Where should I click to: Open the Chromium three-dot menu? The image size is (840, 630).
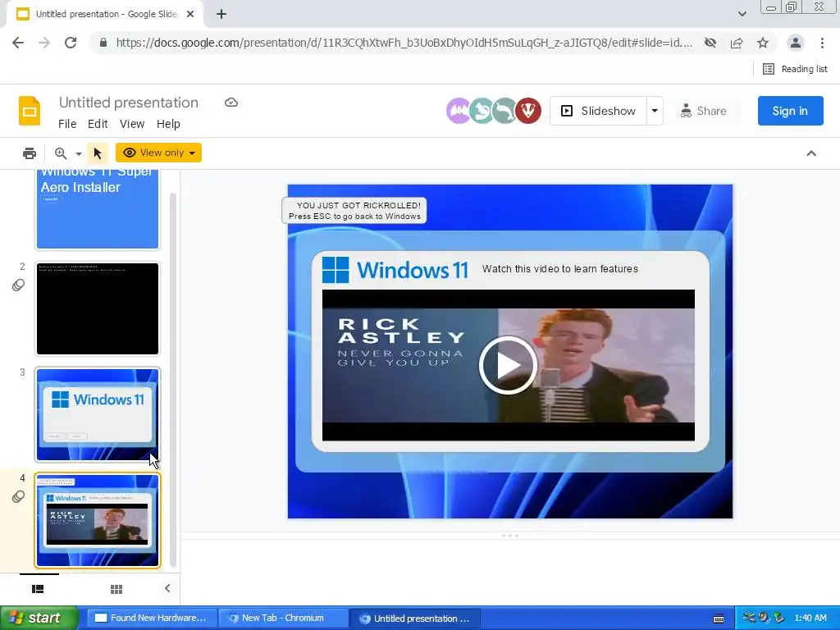[x=822, y=43]
